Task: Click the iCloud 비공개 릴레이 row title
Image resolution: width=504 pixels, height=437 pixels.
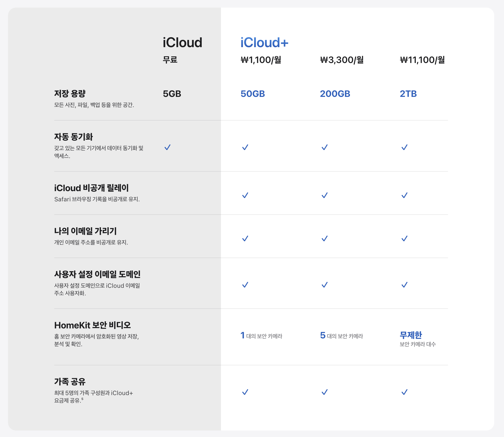Action: click(x=91, y=188)
